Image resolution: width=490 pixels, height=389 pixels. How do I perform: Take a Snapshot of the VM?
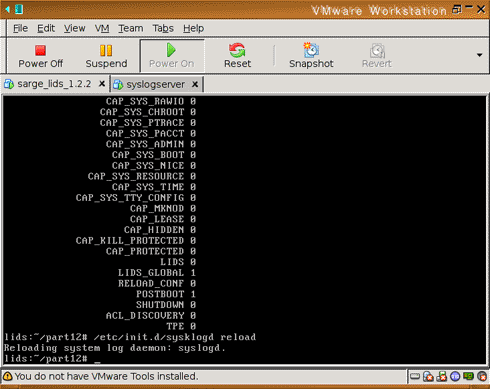311,56
